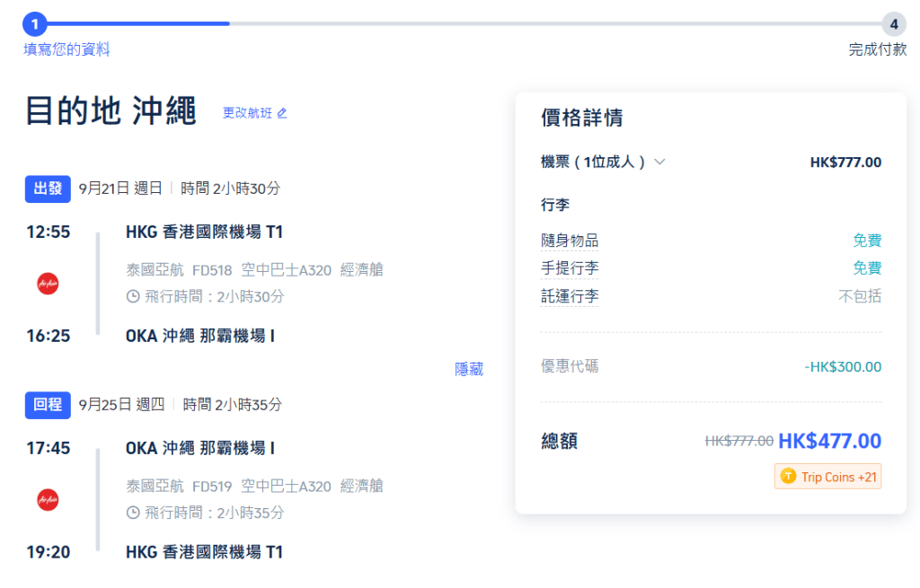Click the Trip Coins +21 badge

[x=827, y=477]
